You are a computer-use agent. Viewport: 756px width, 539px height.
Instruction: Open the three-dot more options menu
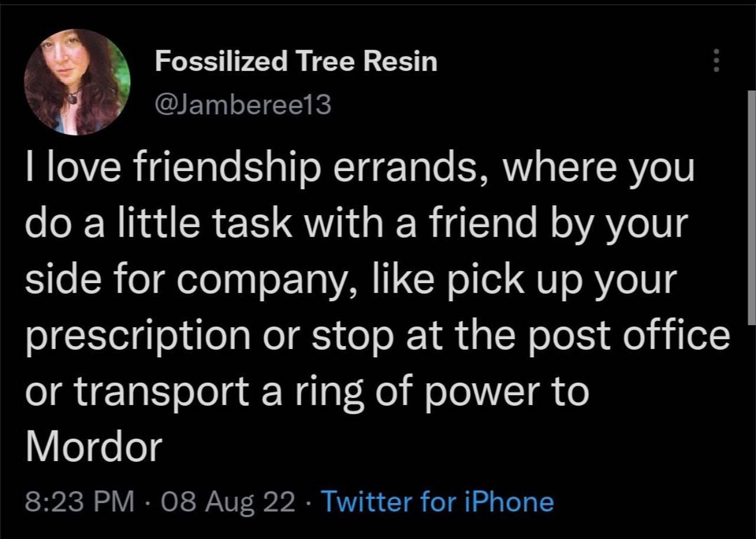[x=717, y=60]
